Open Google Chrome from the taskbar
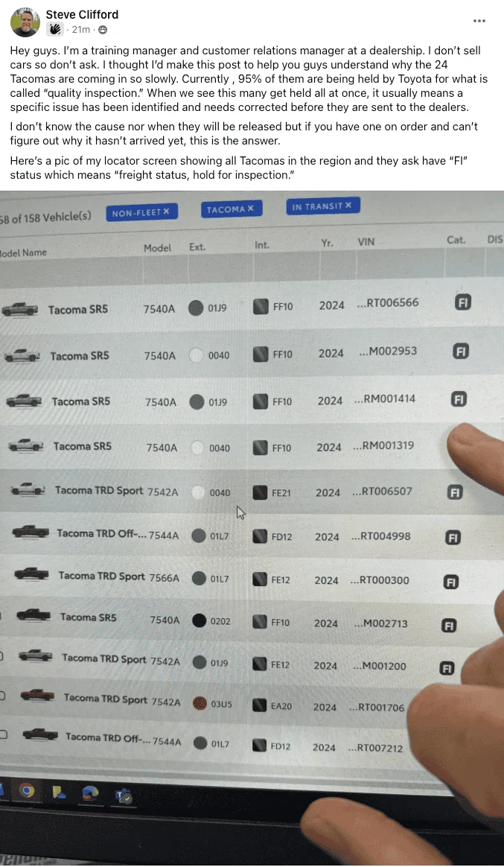504x867 pixels. coord(27,791)
